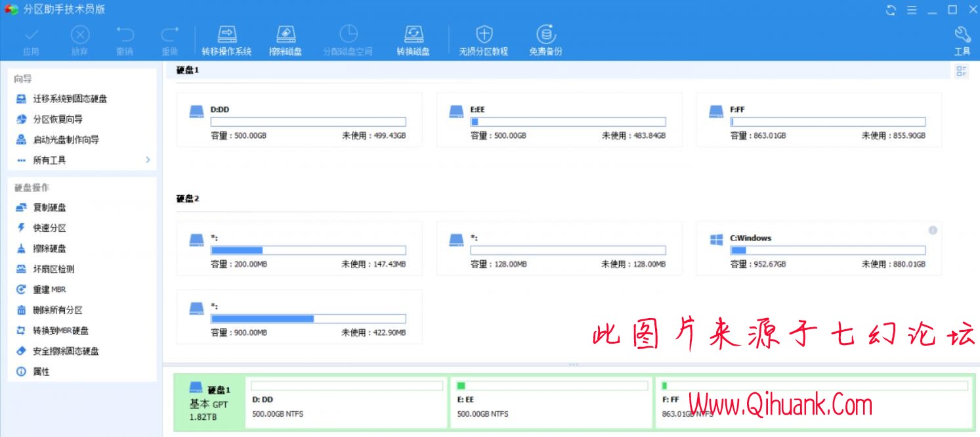Click the 硬盘2 section heading
This screenshot has width=980, height=437.
point(188,199)
